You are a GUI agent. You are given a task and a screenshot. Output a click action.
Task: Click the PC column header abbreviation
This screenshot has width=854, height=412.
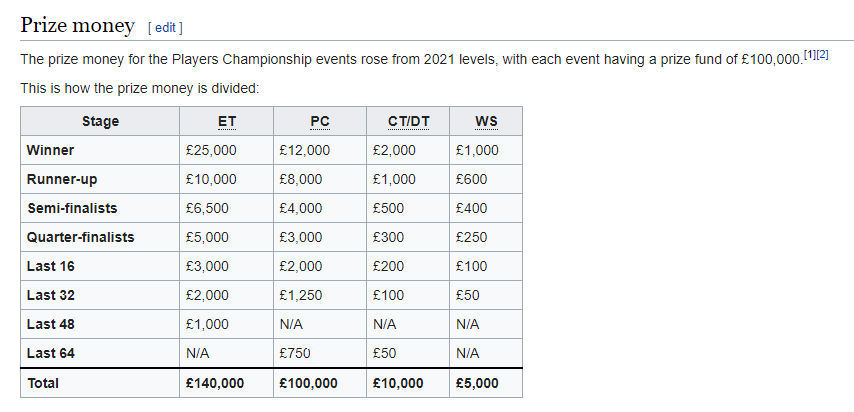[x=320, y=122]
